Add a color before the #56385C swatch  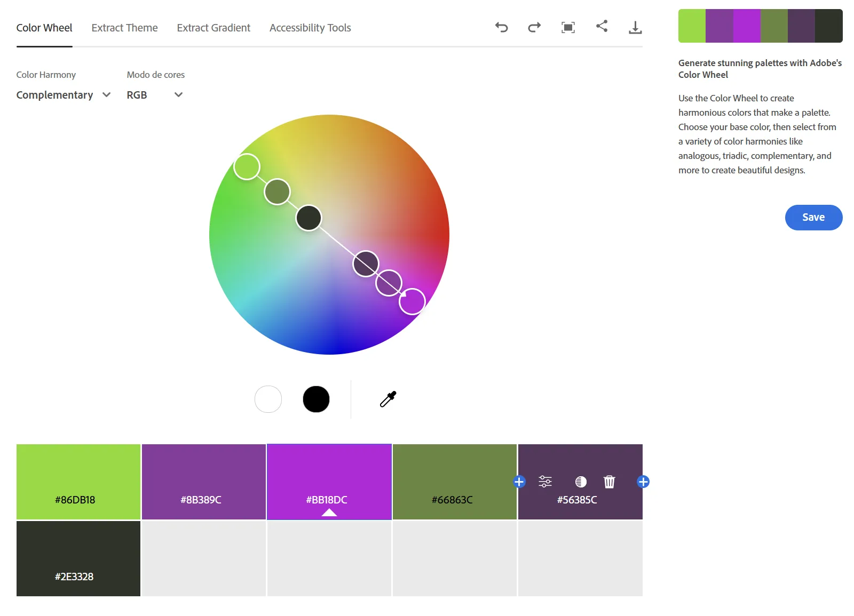[519, 482]
